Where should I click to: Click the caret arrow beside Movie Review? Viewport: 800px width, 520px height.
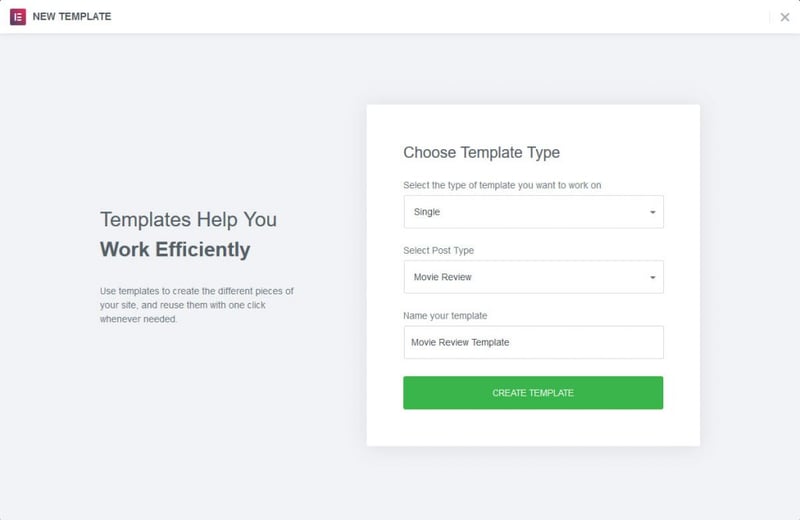click(652, 277)
